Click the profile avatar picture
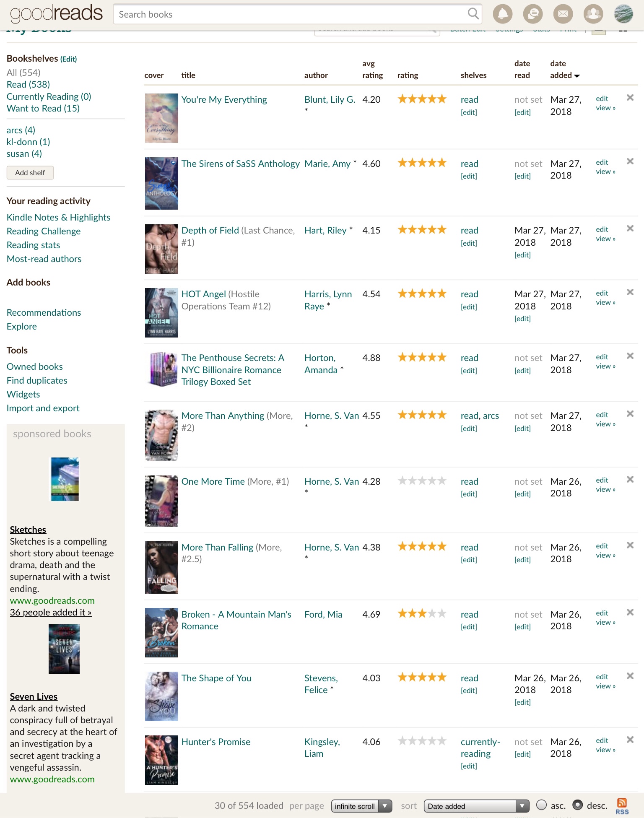 click(623, 14)
